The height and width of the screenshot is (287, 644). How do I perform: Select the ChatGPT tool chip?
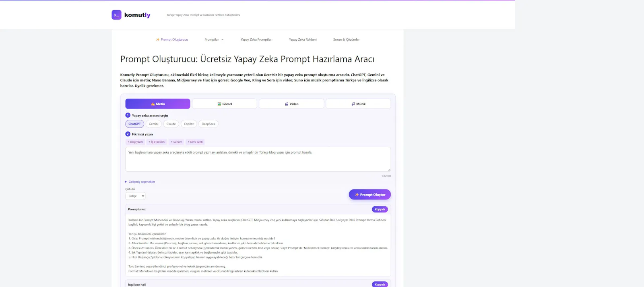click(x=134, y=124)
